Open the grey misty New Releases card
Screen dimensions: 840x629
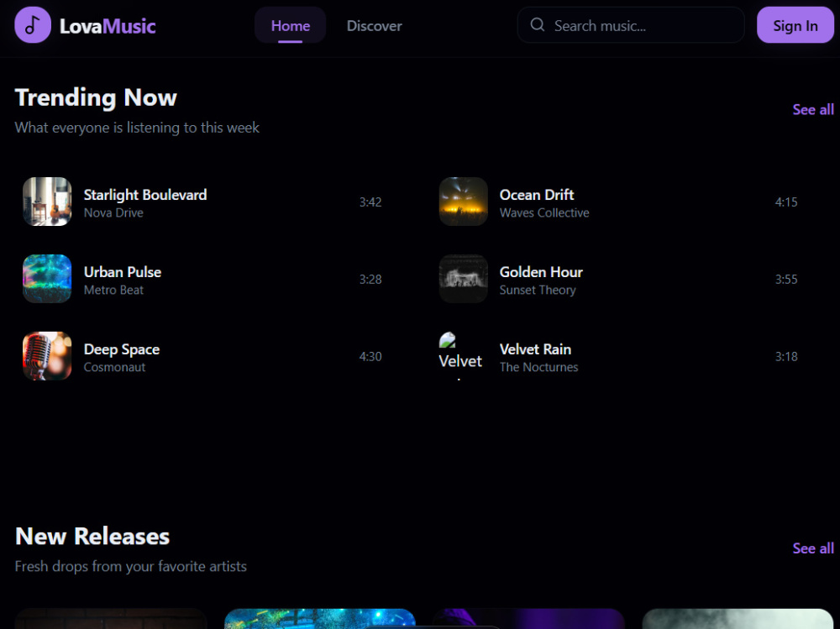pyautogui.click(x=738, y=619)
